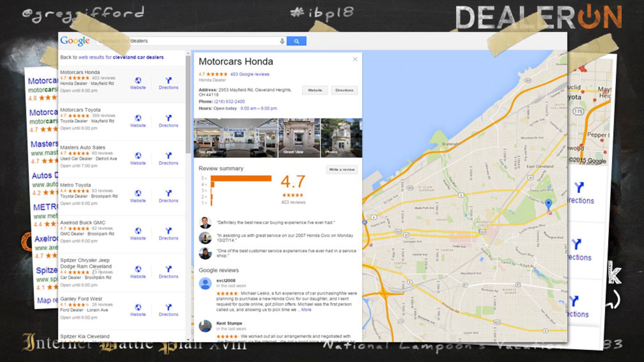The height and width of the screenshot is (362, 644).
Task: Select Motorcars Honda in results list
Action: pyautogui.click(x=80, y=72)
